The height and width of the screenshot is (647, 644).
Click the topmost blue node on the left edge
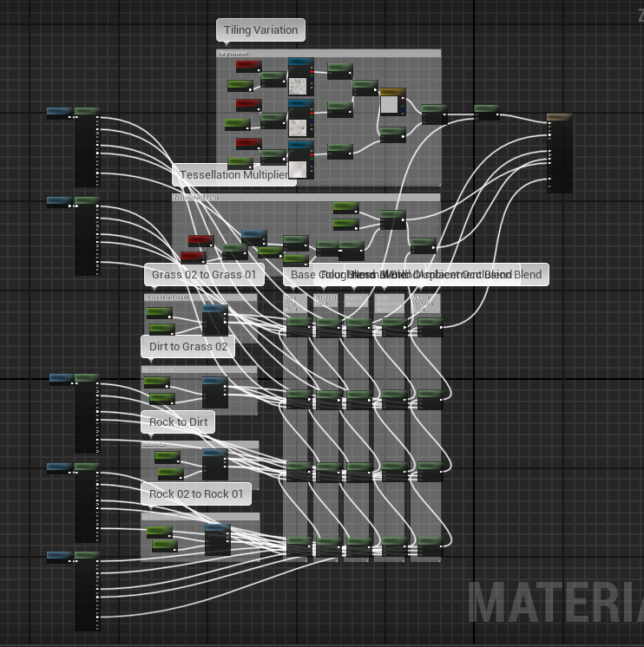(60, 111)
